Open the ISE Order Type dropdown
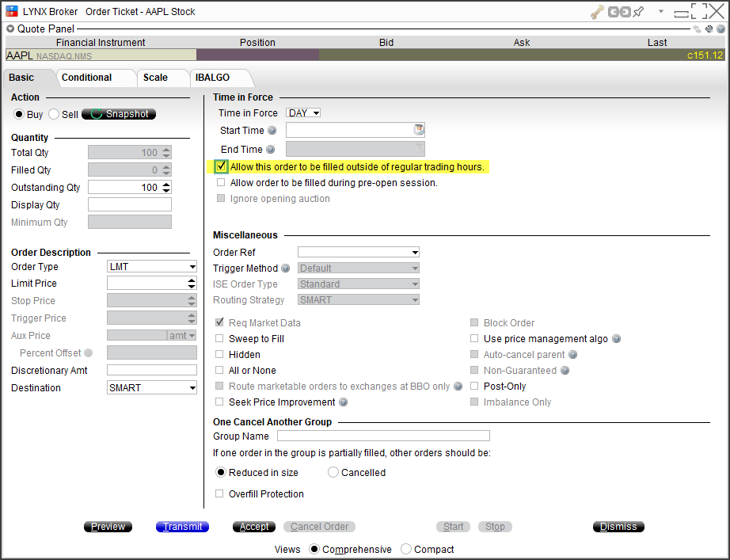This screenshot has height=560, width=730. click(x=359, y=284)
